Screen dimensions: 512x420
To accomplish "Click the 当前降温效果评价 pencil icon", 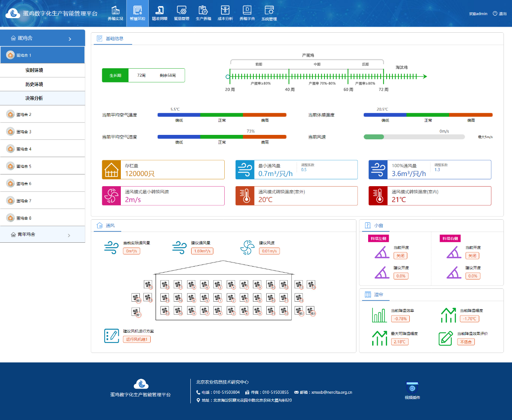I will pyautogui.click(x=446, y=338).
